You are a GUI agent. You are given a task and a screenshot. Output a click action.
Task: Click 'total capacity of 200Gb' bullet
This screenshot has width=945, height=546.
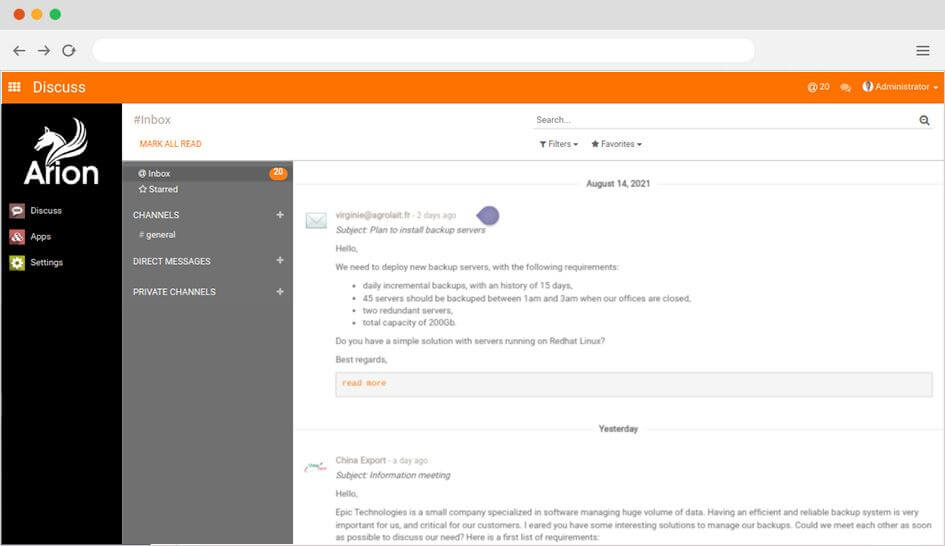pyautogui.click(x=409, y=323)
